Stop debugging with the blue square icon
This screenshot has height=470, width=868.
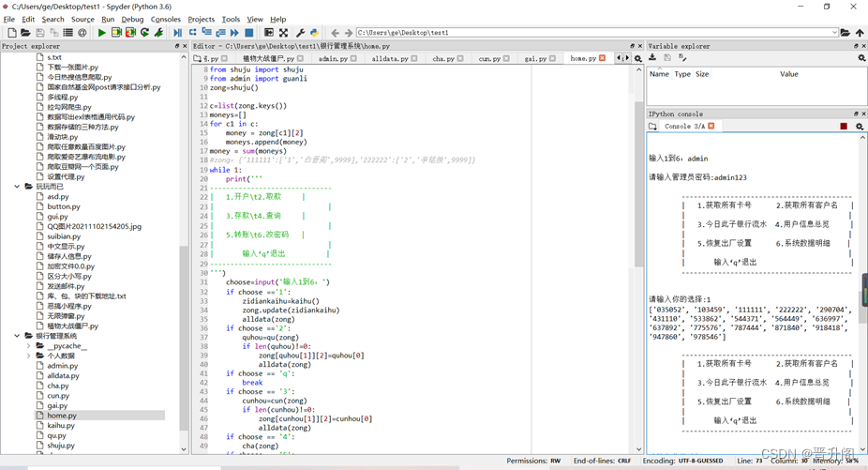click(249, 33)
